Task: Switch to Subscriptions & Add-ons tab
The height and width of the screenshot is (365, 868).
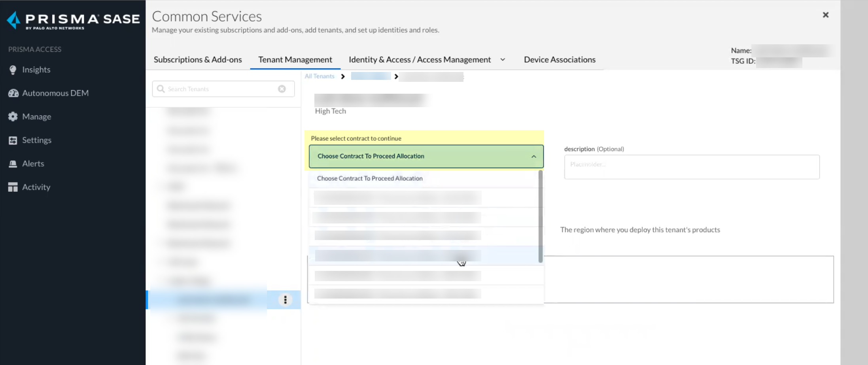Action: [198, 60]
